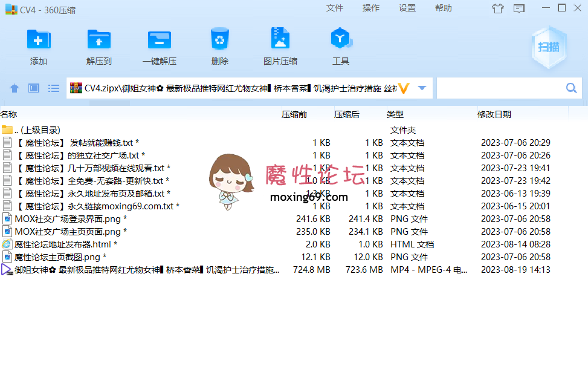Click the skin shirt icon in title bar
The image size is (588, 366).
pyautogui.click(x=498, y=8)
